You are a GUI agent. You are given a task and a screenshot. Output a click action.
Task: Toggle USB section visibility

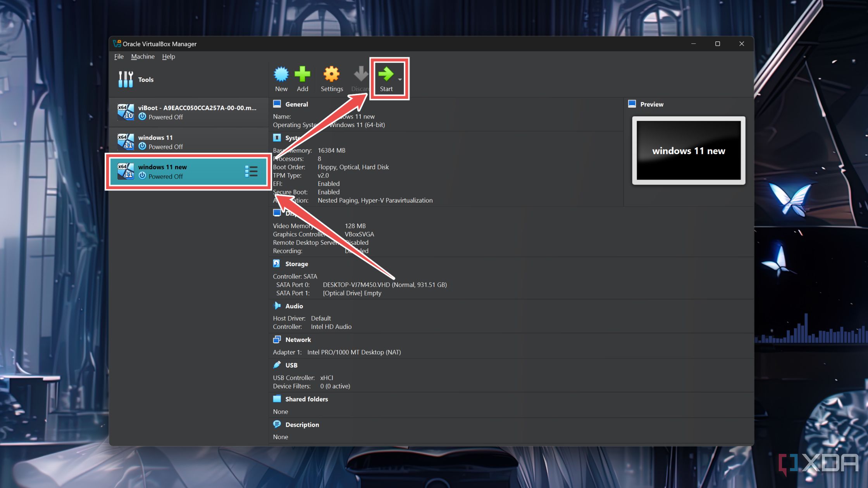[x=291, y=365]
